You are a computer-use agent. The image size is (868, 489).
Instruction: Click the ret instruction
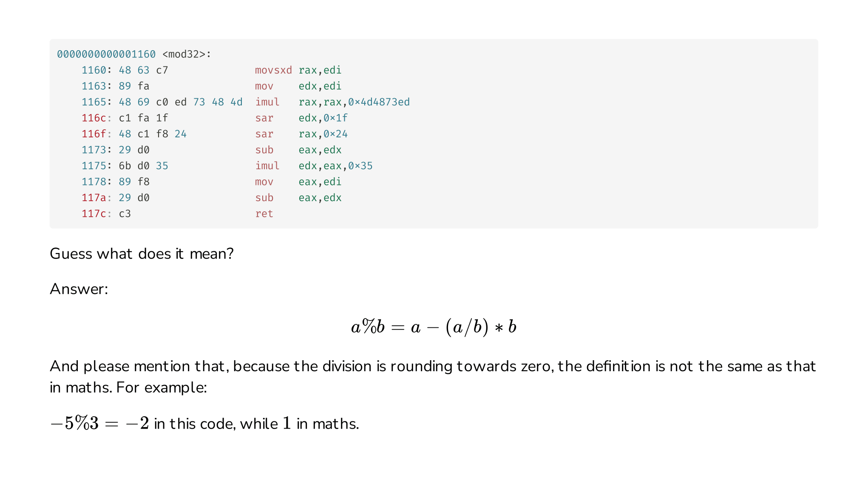[264, 213]
